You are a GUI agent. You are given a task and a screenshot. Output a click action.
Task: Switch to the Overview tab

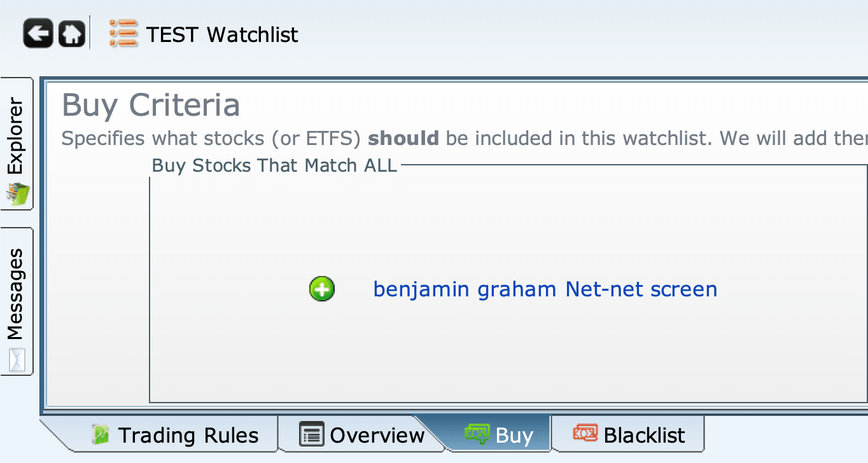coord(377,436)
